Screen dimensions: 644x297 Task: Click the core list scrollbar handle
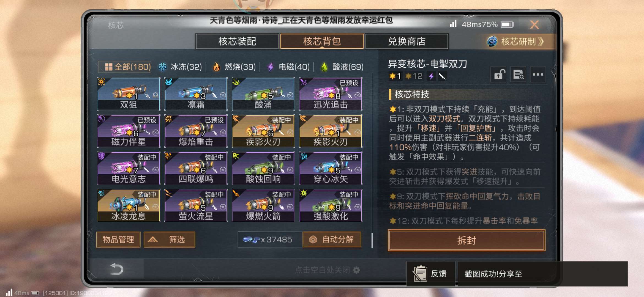(372, 240)
